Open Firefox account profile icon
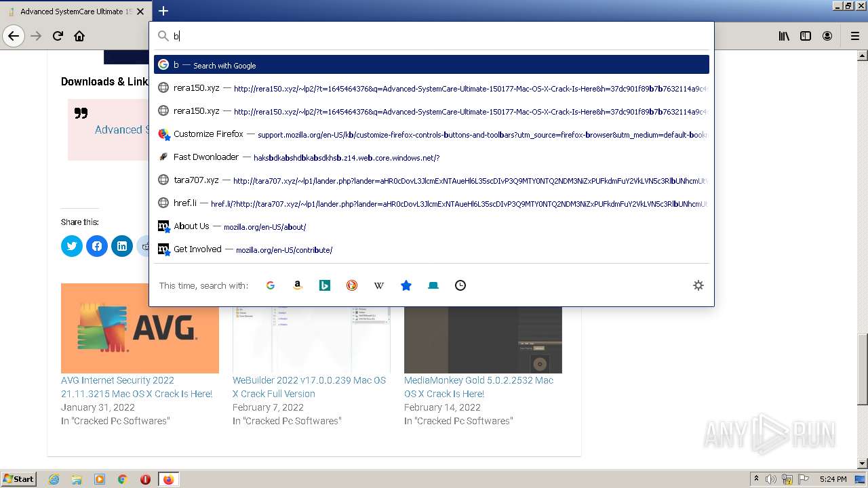Viewport: 868px width, 488px height. pyautogui.click(x=827, y=36)
